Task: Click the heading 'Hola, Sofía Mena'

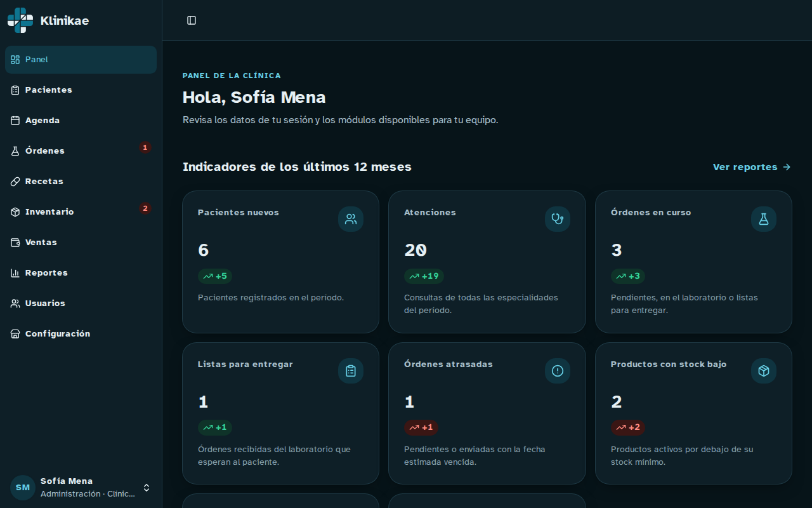Action: tap(254, 97)
